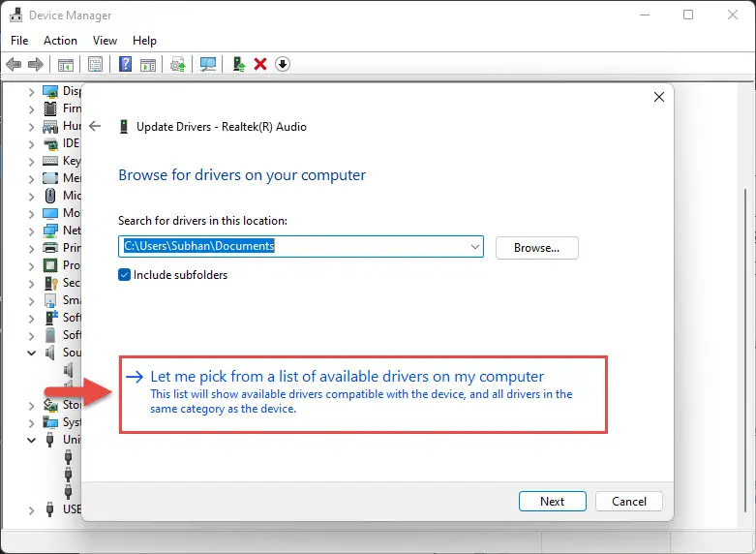This screenshot has width=756, height=554.
Task: Click the Next button
Action: click(552, 501)
